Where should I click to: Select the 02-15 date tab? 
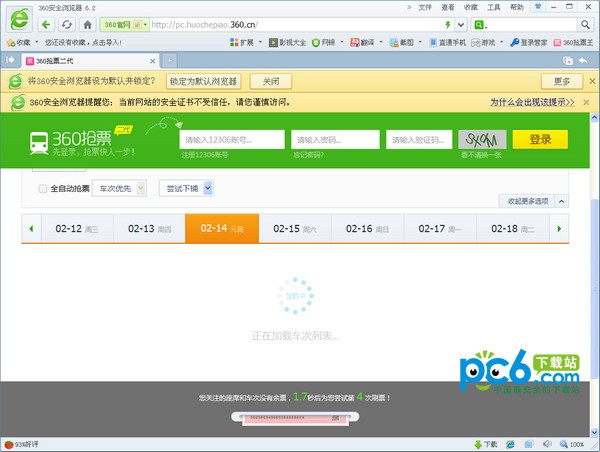click(x=295, y=228)
